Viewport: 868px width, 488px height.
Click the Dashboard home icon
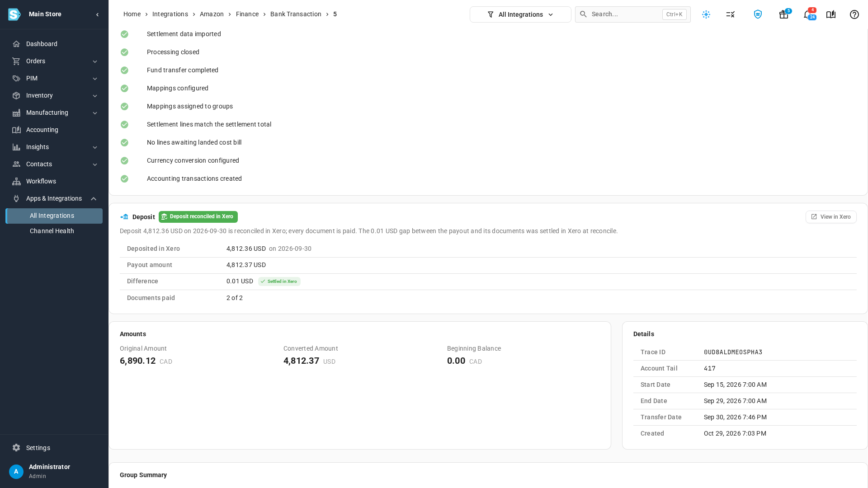(x=16, y=44)
